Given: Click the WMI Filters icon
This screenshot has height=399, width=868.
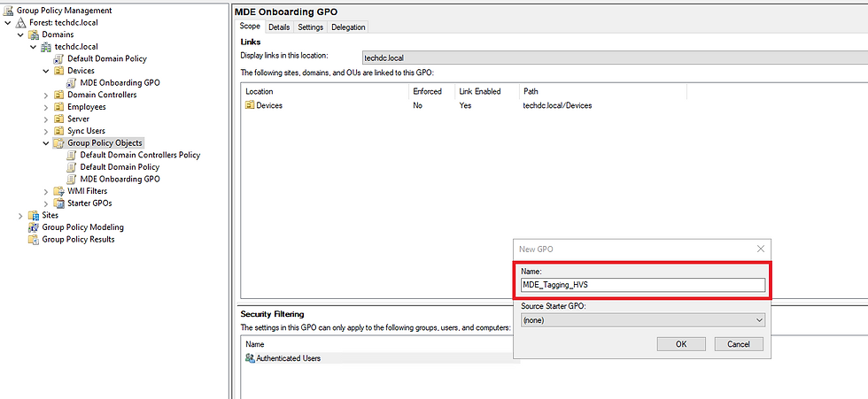Looking at the screenshot, I should (59, 192).
